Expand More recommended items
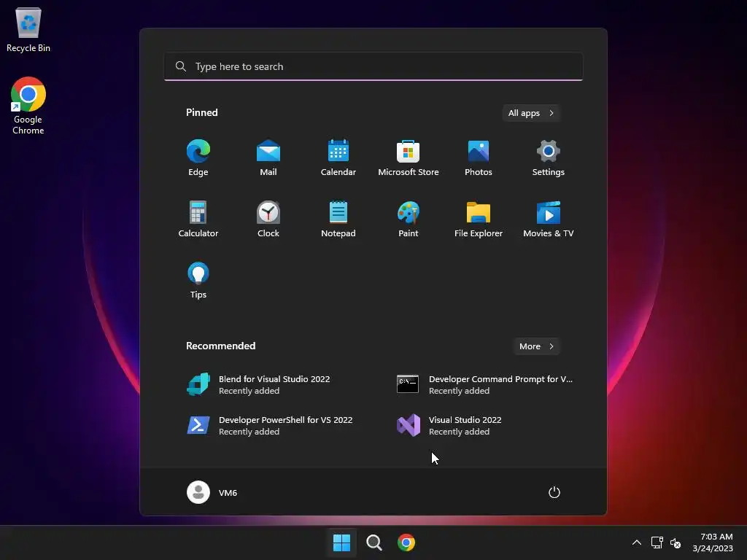Screen dimensions: 747x560 536,346
